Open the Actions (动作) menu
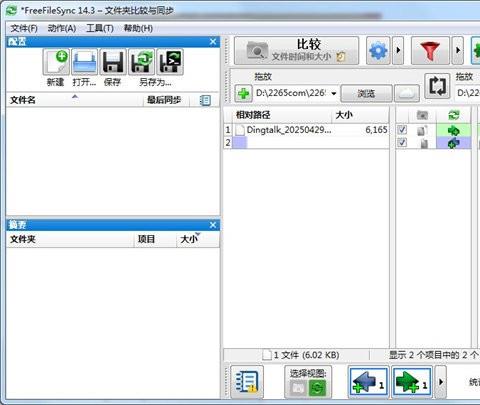Viewport: 480px width, 405px height. click(62, 28)
